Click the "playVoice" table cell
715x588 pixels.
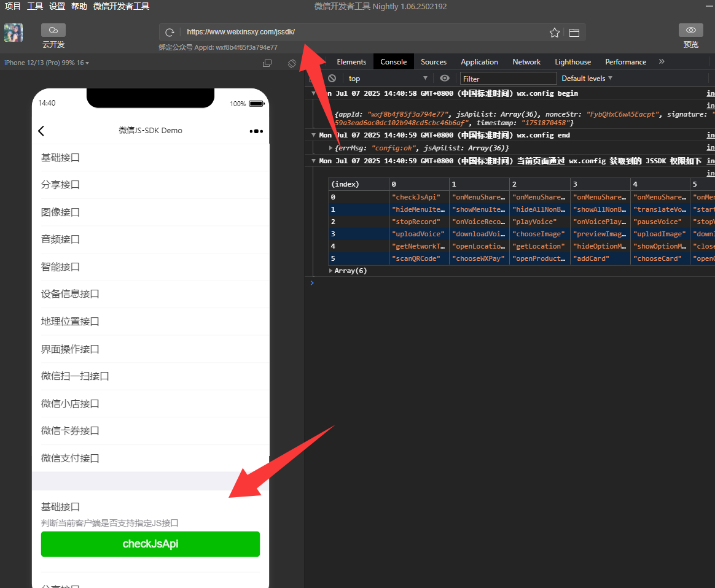pyautogui.click(x=539, y=222)
